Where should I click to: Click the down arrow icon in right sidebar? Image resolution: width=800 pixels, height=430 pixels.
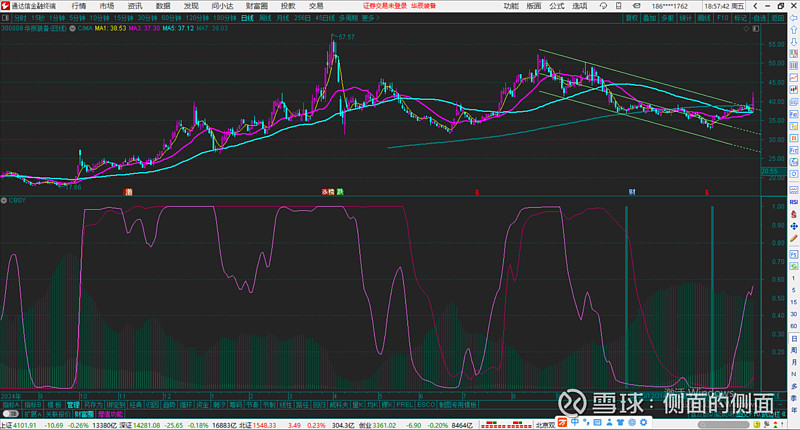[x=794, y=42]
